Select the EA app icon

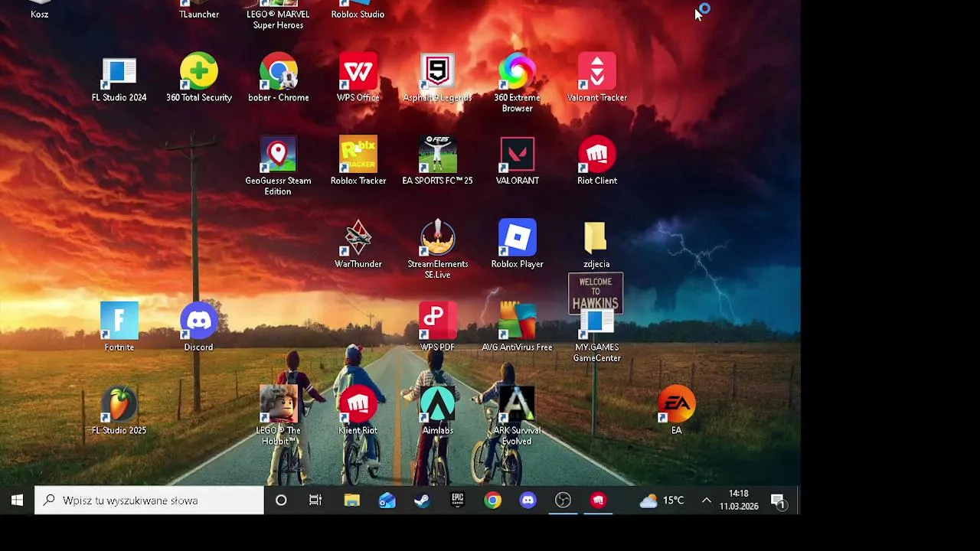pos(676,411)
